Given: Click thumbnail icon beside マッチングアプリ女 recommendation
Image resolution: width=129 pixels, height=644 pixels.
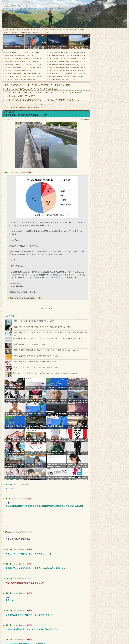Looking at the screenshot, I should (8, 328).
